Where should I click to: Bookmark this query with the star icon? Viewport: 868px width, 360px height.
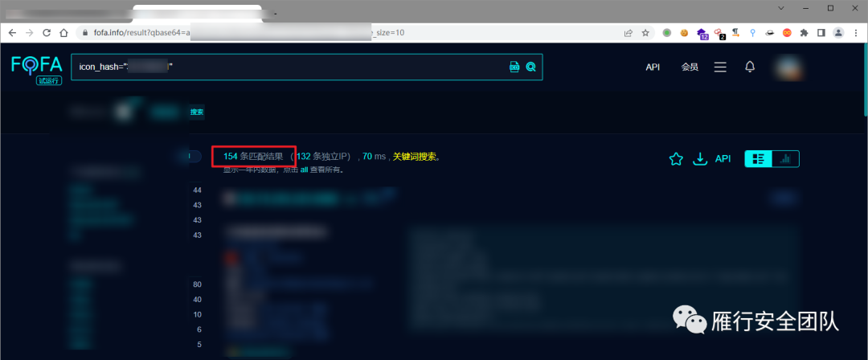coord(675,159)
